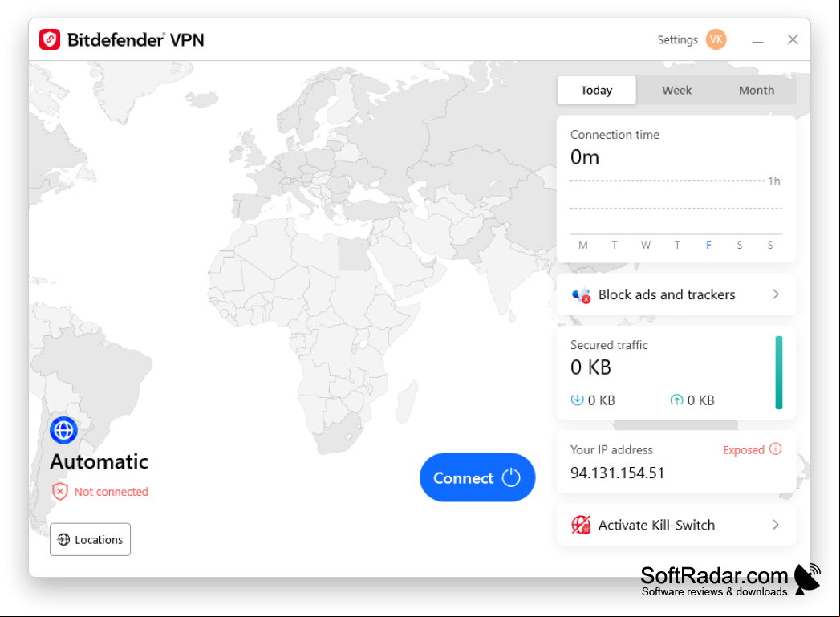Screen dimensions: 840x617
Task: Open Activate Kill-Switch label
Action: click(656, 525)
